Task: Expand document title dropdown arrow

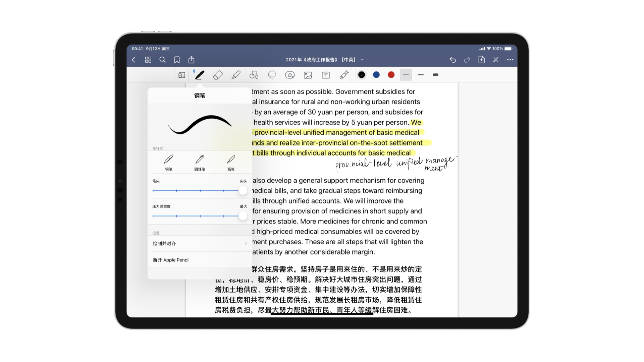Action: click(x=362, y=60)
